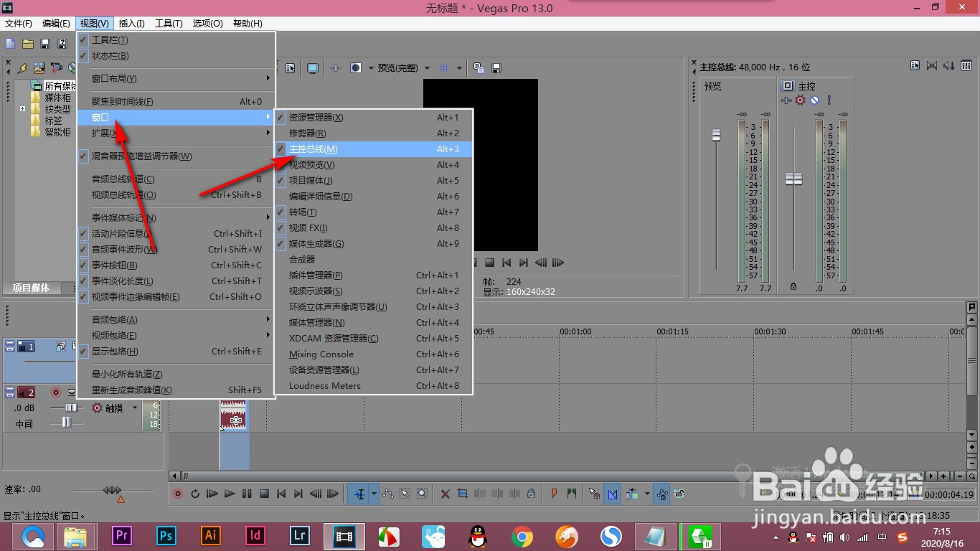
Task: Choose Loudness Meters in Window submenu
Action: [373, 386]
